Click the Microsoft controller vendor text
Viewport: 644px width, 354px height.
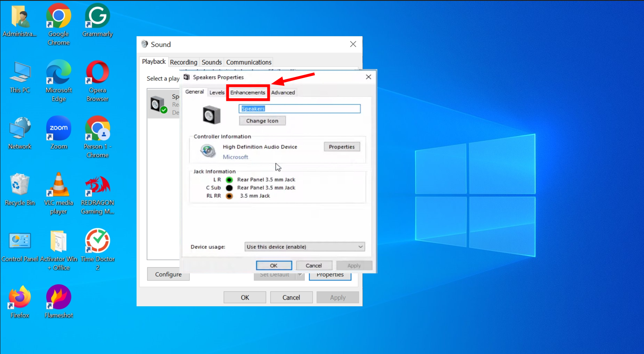236,157
